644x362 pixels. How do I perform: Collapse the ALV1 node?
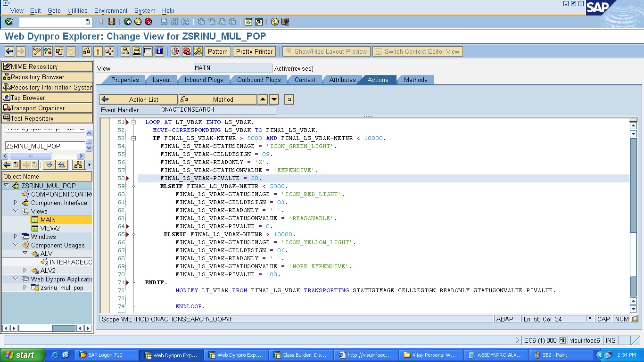[25, 254]
